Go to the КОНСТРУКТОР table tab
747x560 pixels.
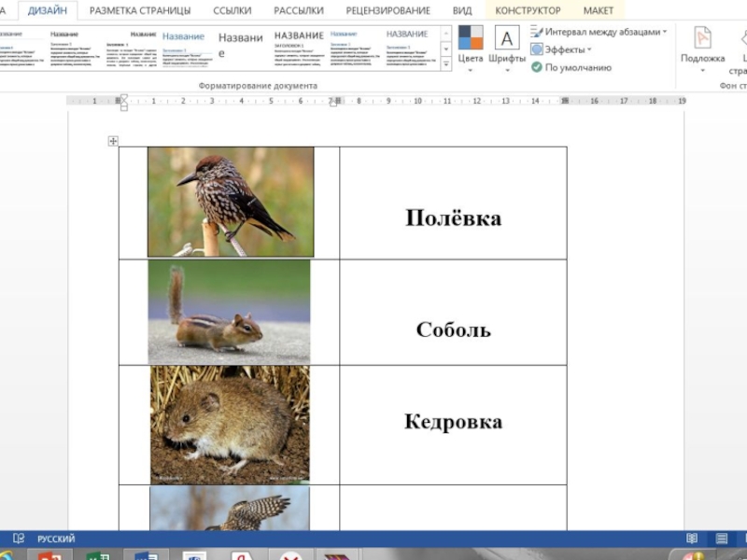coord(528,10)
